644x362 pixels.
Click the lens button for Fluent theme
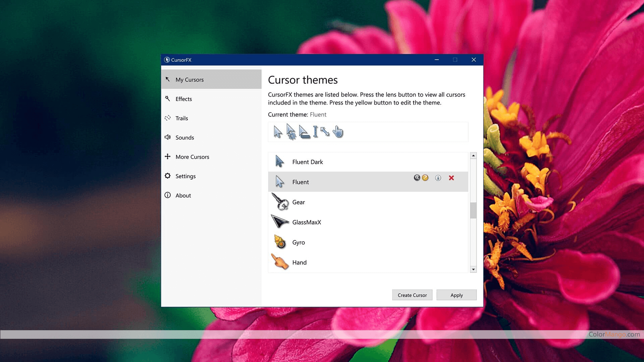tap(417, 178)
